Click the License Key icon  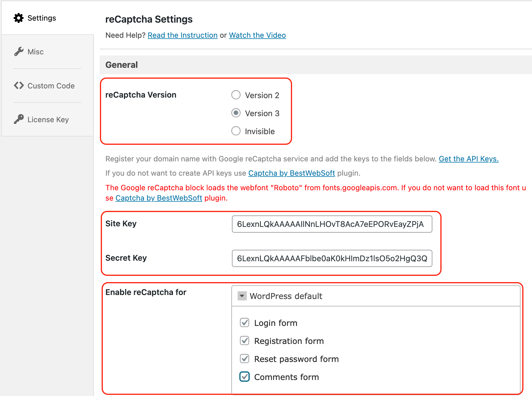[x=19, y=119]
